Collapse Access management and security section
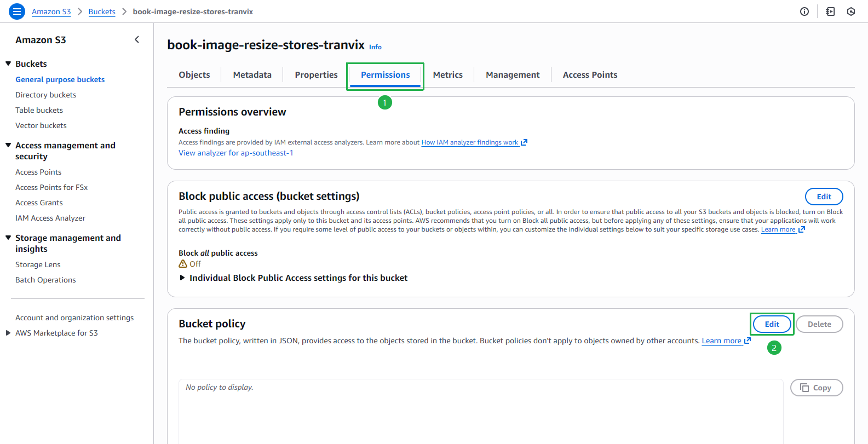This screenshot has height=444, width=868. point(8,145)
